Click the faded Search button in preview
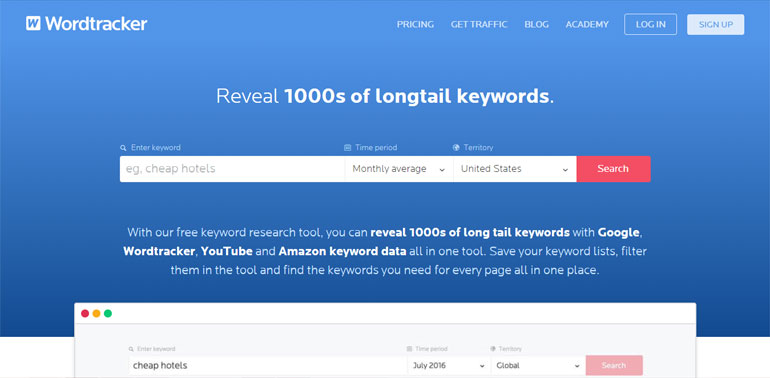Screen dimensions: 770x378 tap(614, 366)
